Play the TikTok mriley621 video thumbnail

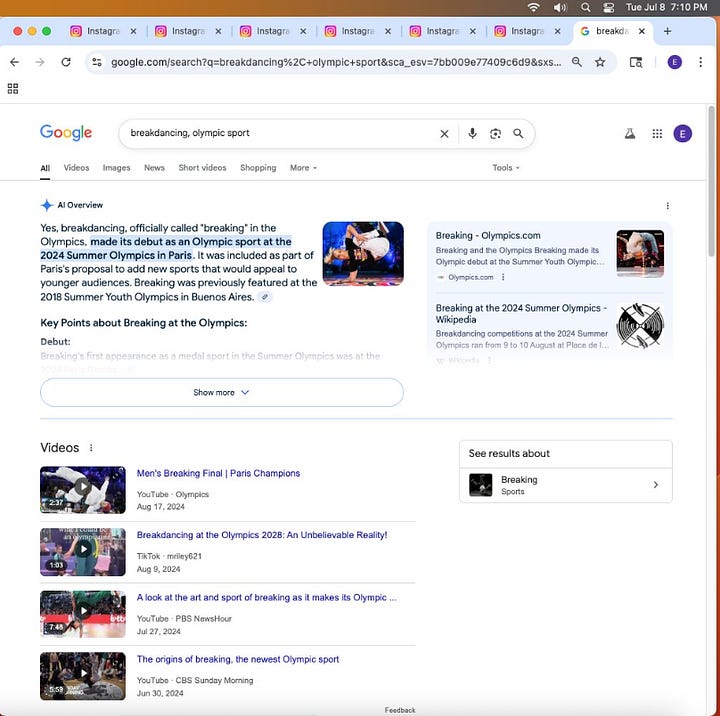[x=83, y=552]
